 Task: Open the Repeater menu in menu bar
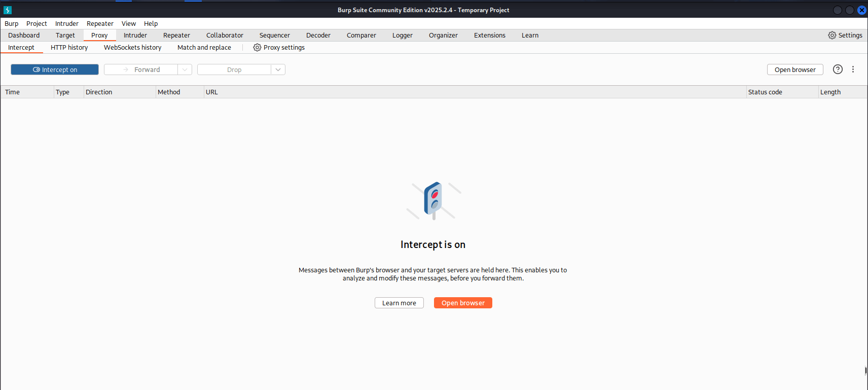100,24
